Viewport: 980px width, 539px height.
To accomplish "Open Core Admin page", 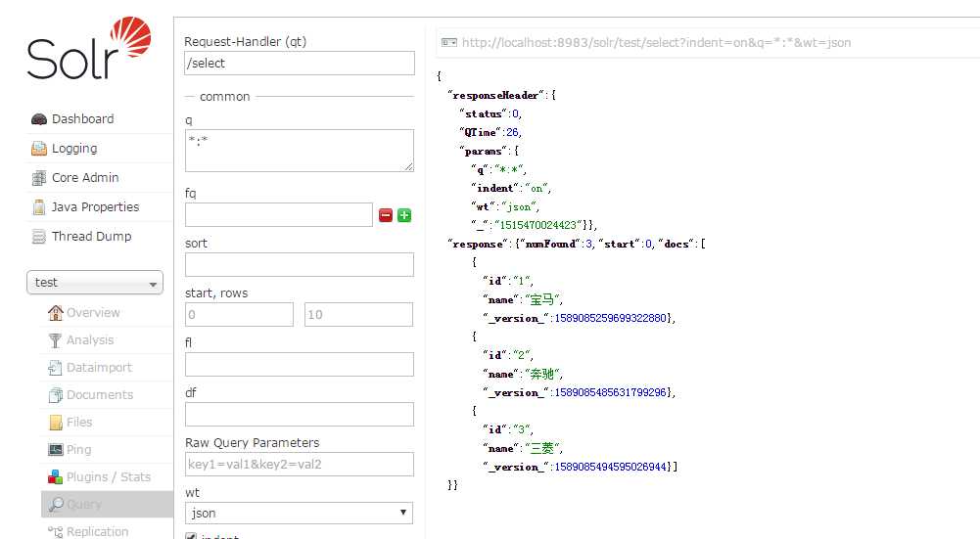I will point(85,178).
